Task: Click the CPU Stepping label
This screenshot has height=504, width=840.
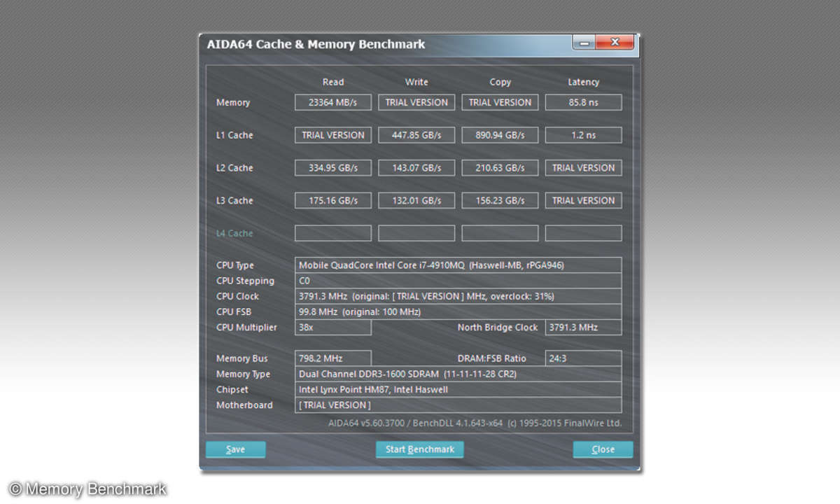Action: coord(245,281)
